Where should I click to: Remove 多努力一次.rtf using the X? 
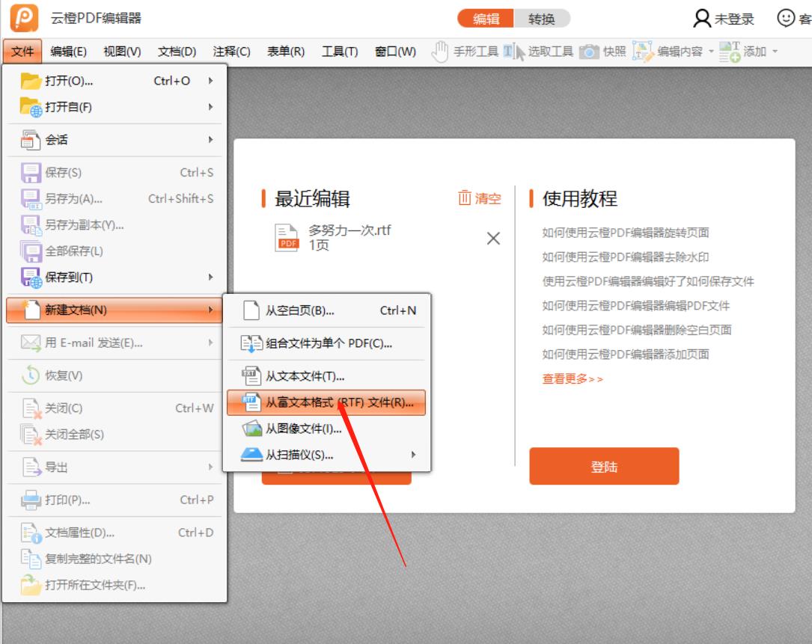pyautogui.click(x=492, y=239)
